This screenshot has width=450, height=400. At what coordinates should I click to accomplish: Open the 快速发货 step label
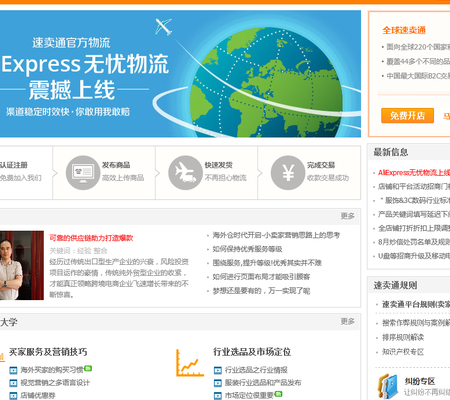click(x=219, y=165)
